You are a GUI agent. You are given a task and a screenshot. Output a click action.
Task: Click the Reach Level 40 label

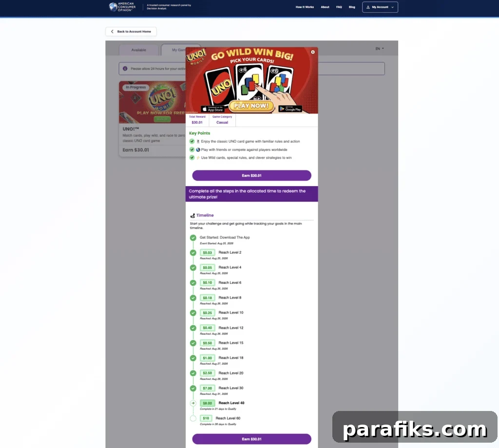pos(231,403)
